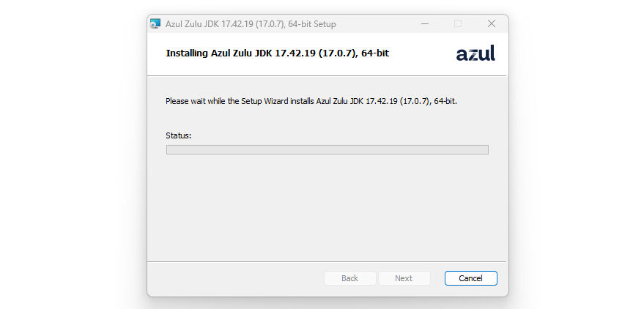Click the installer icon in the title bar

click(155, 24)
